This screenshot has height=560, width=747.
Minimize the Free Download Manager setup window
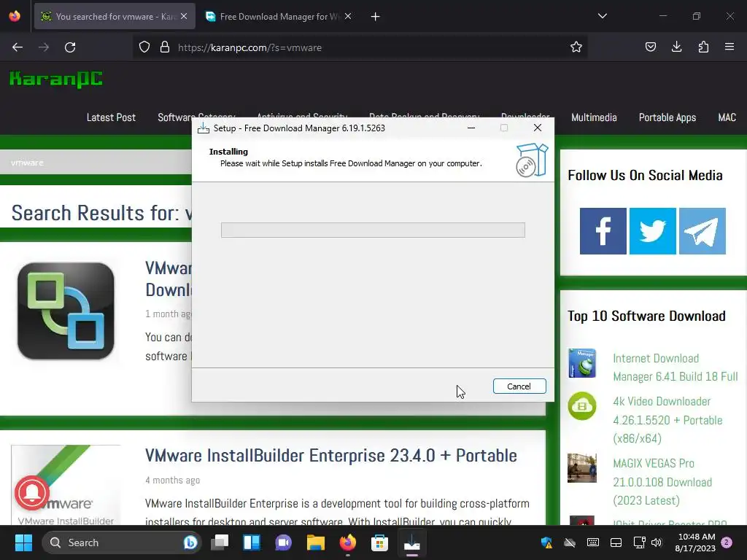coord(471,128)
